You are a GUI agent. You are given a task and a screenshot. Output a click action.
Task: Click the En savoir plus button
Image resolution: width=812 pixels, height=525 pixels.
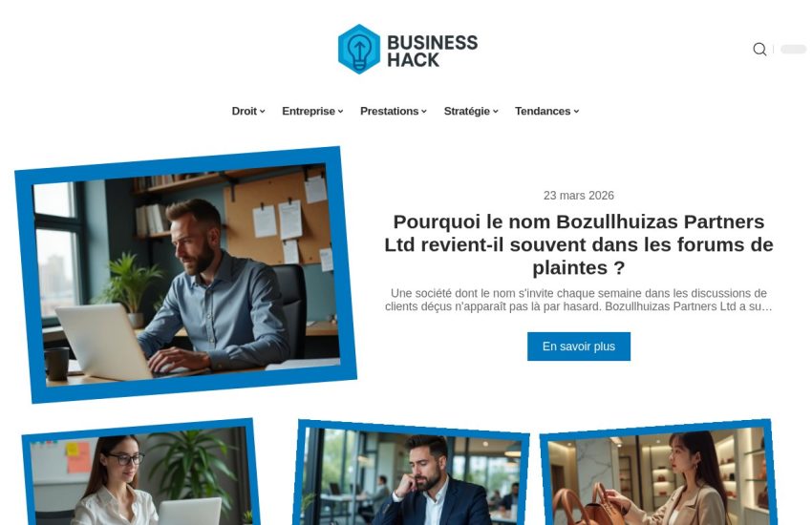pyautogui.click(x=579, y=346)
